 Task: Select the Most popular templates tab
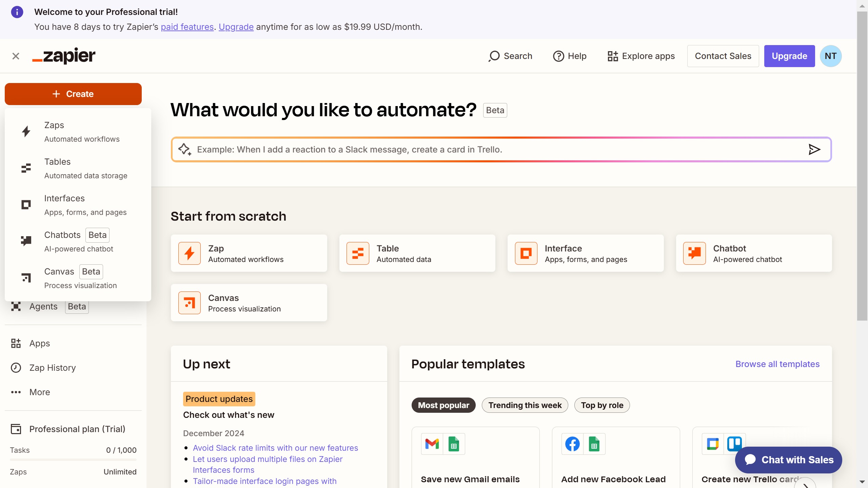pyautogui.click(x=443, y=405)
